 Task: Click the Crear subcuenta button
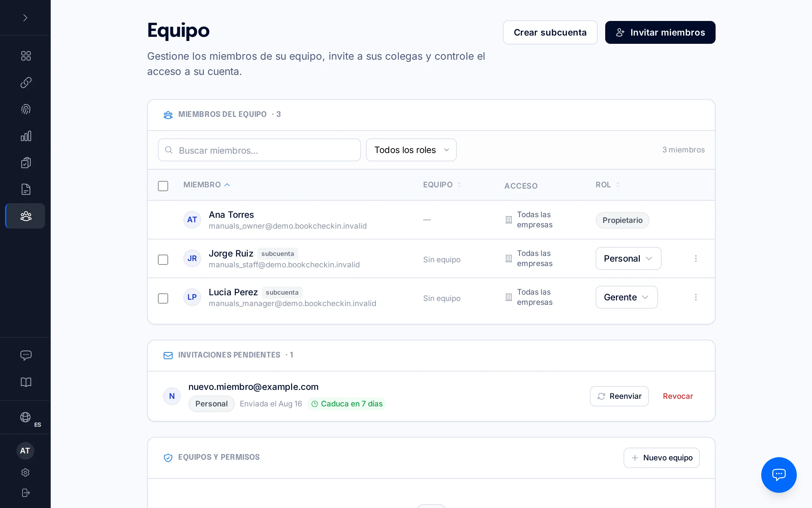(550, 32)
